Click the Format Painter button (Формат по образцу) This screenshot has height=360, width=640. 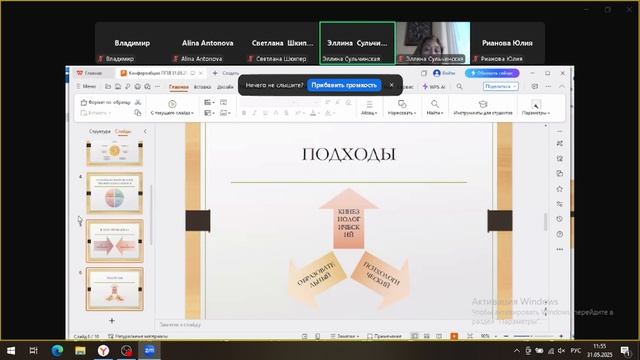tap(105, 102)
